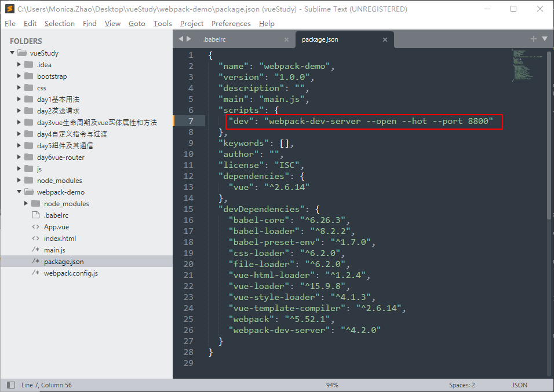Expand the day2发送请求 folder
Viewport: 554px width, 392px height.
19,111
